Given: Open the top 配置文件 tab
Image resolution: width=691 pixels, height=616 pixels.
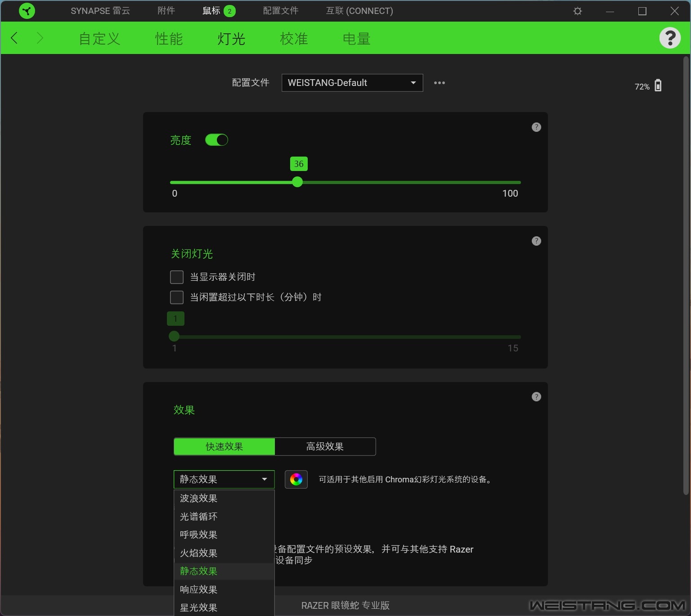Looking at the screenshot, I should tap(281, 11).
